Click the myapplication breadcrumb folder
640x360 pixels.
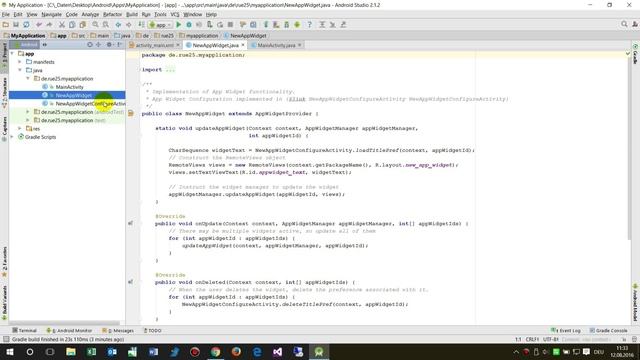199,36
